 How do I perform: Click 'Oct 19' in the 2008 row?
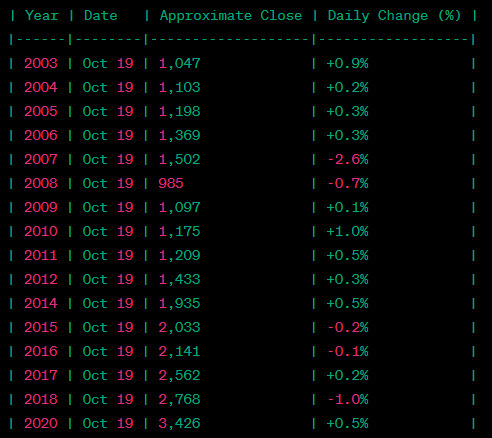click(108, 183)
